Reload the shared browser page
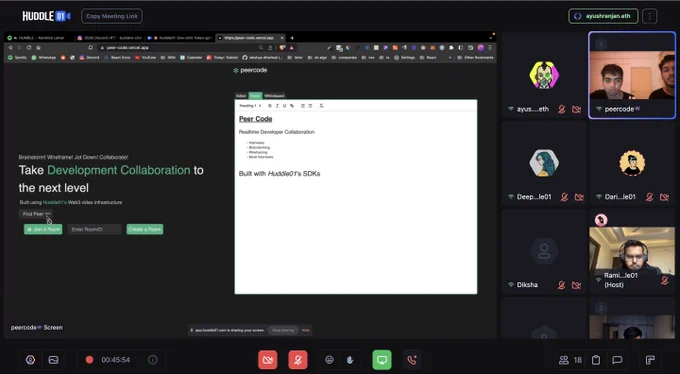680x374 pixels. click(29, 48)
